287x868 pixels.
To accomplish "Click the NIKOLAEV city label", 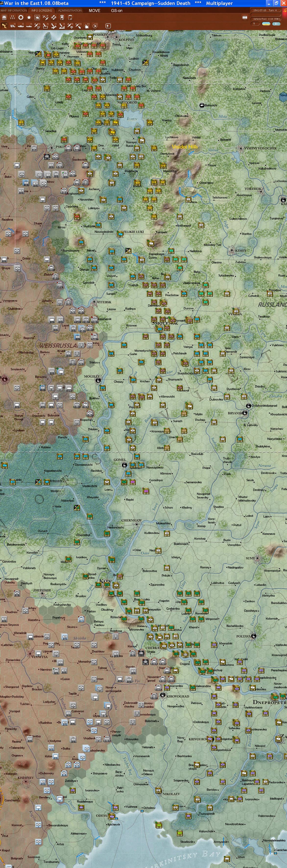I will pos(171,794).
